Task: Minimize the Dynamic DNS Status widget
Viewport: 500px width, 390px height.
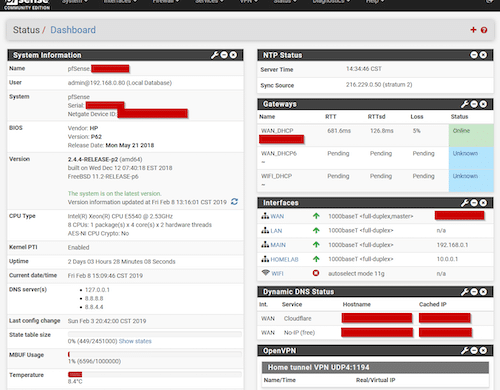Action: (x=474, y=292)
